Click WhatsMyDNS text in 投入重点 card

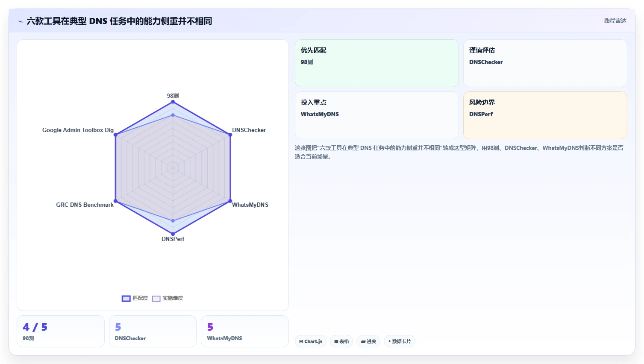coord(320,114)
